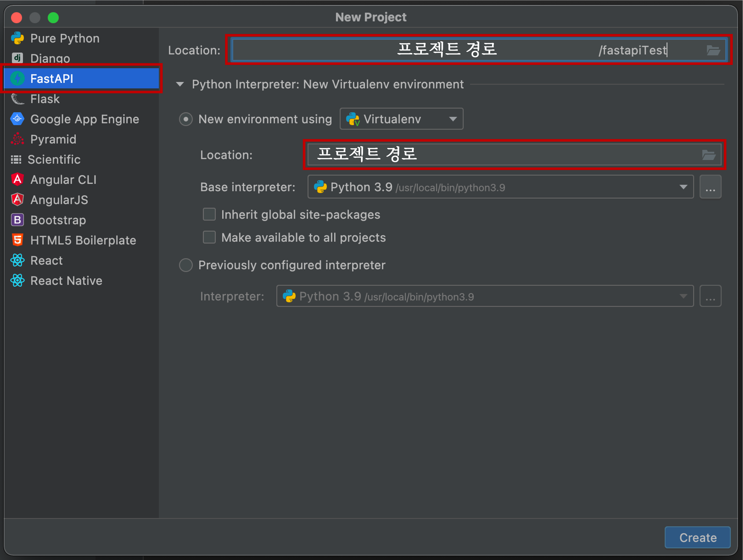The height and width of the screenshot is (560, 743).
Task: Open the Virtualenv environment type dropdown
Action: click(401, 119)
